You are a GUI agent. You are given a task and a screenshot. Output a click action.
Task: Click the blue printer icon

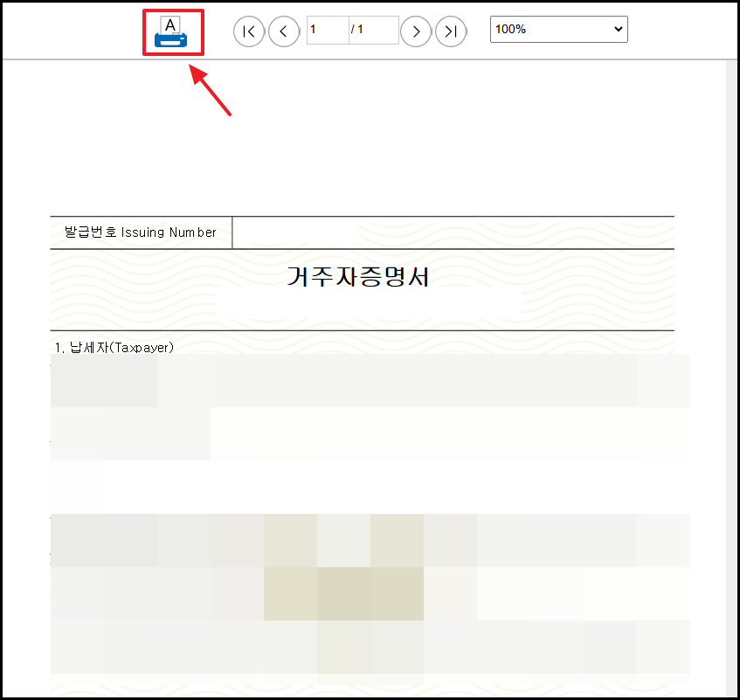[x=171, y=31]
